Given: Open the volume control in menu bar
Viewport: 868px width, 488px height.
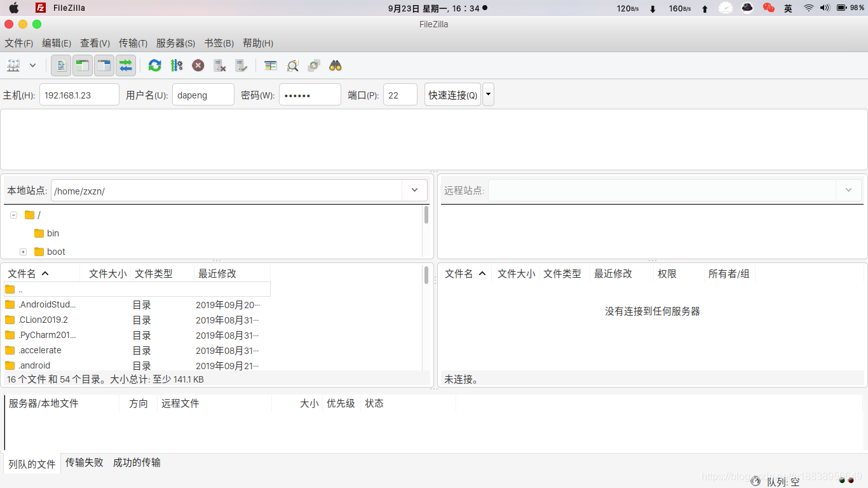Looking at the screenshot, I should pos(825,8).
